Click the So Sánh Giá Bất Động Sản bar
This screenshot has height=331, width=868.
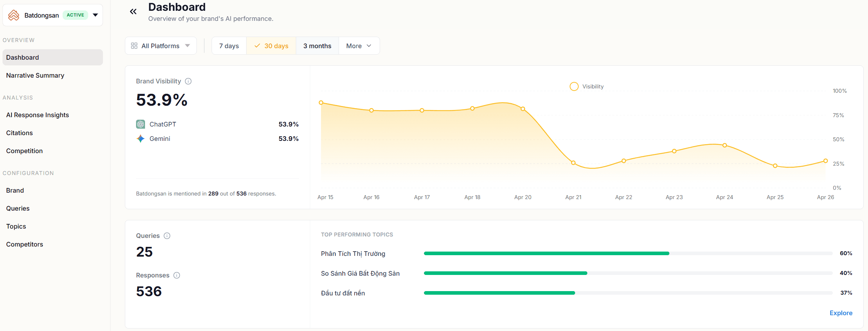pos(628,273)
